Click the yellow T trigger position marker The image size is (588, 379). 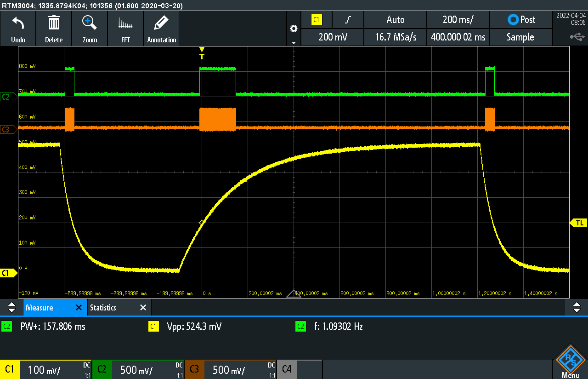(202, 53)
